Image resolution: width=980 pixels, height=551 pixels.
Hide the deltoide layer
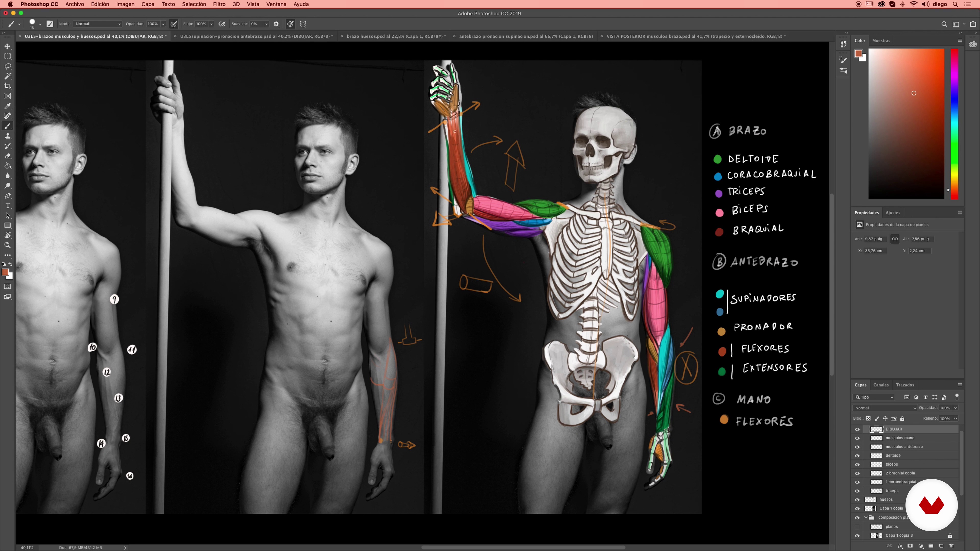857,456
